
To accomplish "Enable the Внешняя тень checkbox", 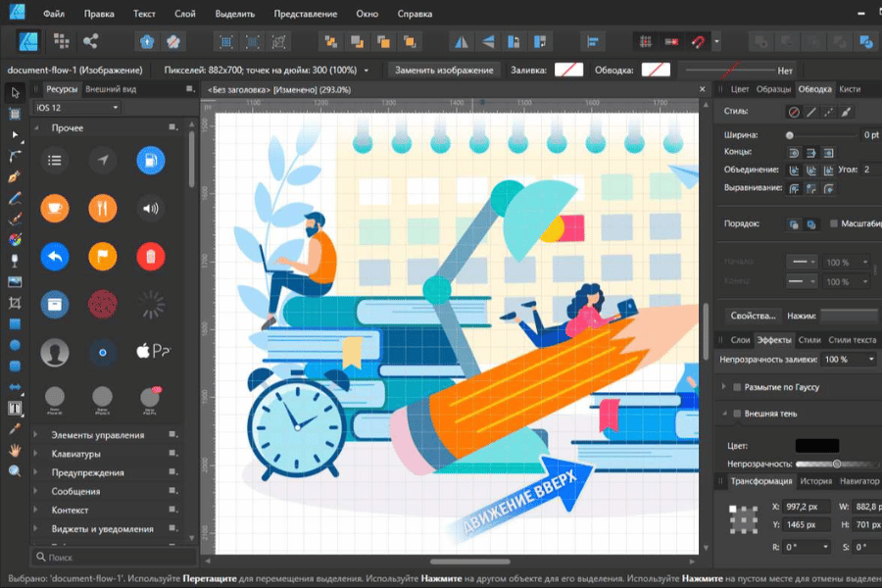I will (737, 414).
